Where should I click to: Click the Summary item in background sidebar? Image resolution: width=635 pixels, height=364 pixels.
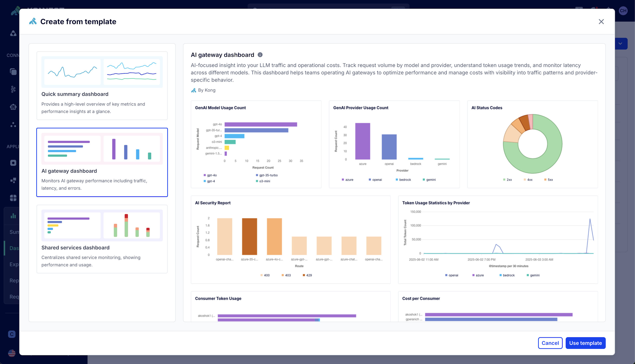(x=14, y=232)
